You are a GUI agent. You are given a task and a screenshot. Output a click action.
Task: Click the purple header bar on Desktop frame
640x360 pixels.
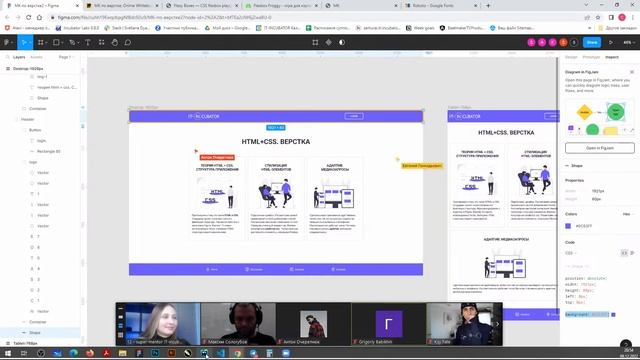(x=276, y=116)
